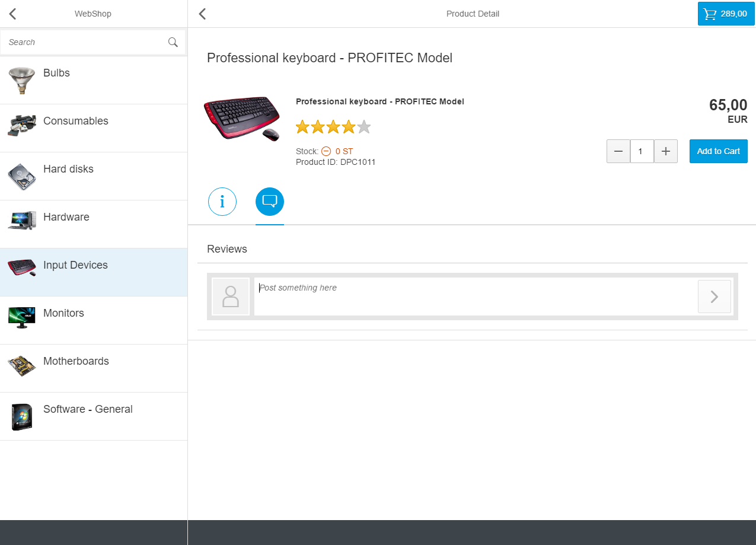Open the product information tab icon
Screen dimensions: 756x545
coord(222,202)
